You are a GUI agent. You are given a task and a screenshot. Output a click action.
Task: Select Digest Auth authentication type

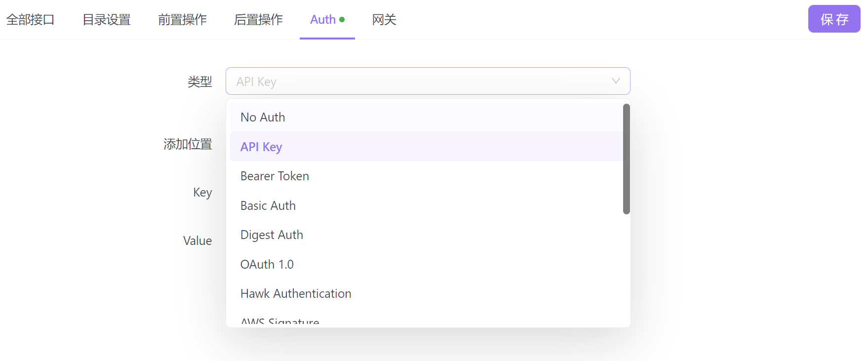272,235
